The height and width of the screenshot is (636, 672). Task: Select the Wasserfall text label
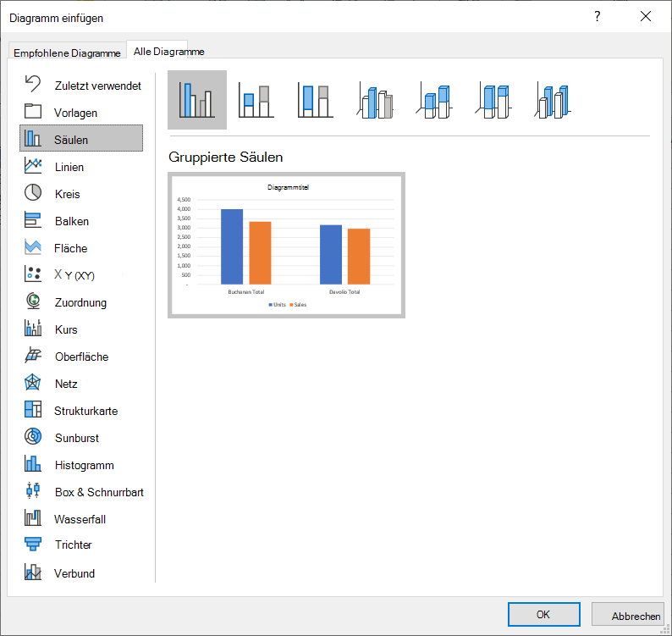(x=80, y=519)
